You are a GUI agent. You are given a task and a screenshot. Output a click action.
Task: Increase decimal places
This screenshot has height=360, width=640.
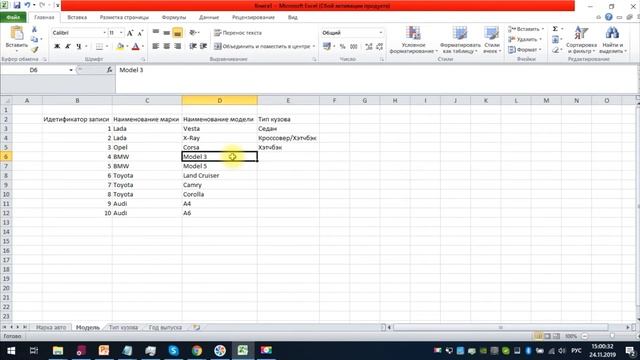(x=369, y=47)
